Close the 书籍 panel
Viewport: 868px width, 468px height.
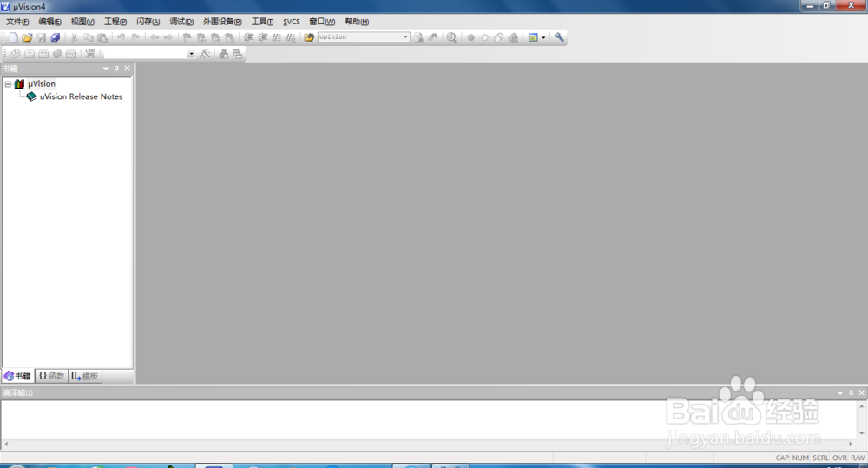pyautogui.click(x=128, y=69)
